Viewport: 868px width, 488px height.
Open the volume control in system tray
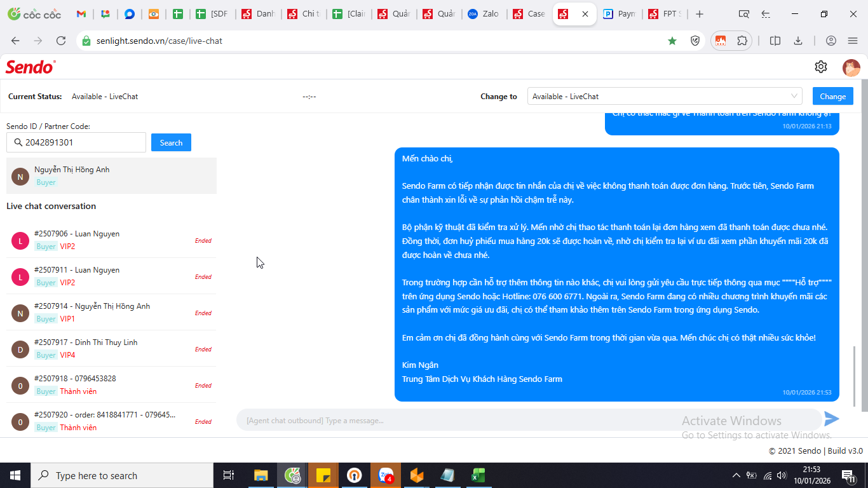coord(782,475)
